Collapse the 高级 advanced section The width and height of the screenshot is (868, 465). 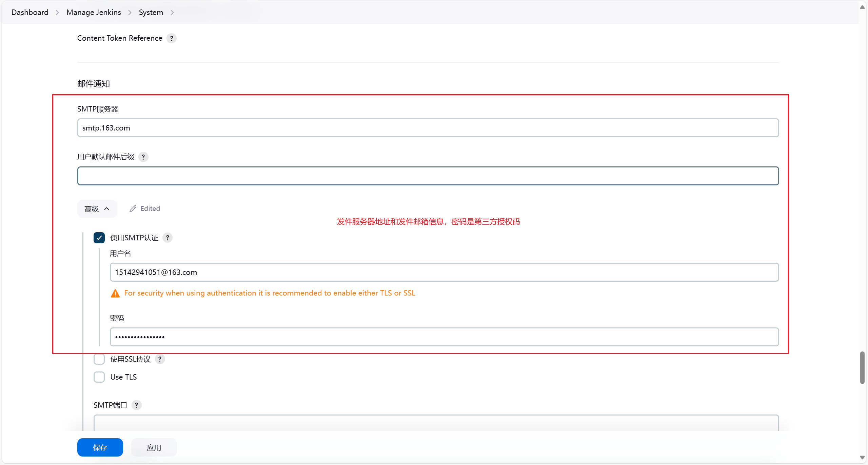[97, 209]
